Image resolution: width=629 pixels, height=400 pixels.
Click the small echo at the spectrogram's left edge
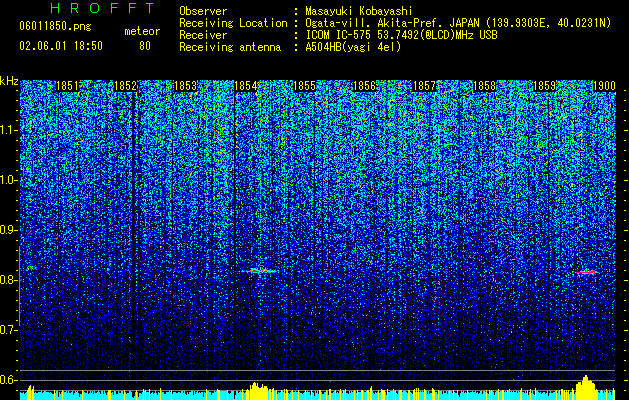pos(30,267)
